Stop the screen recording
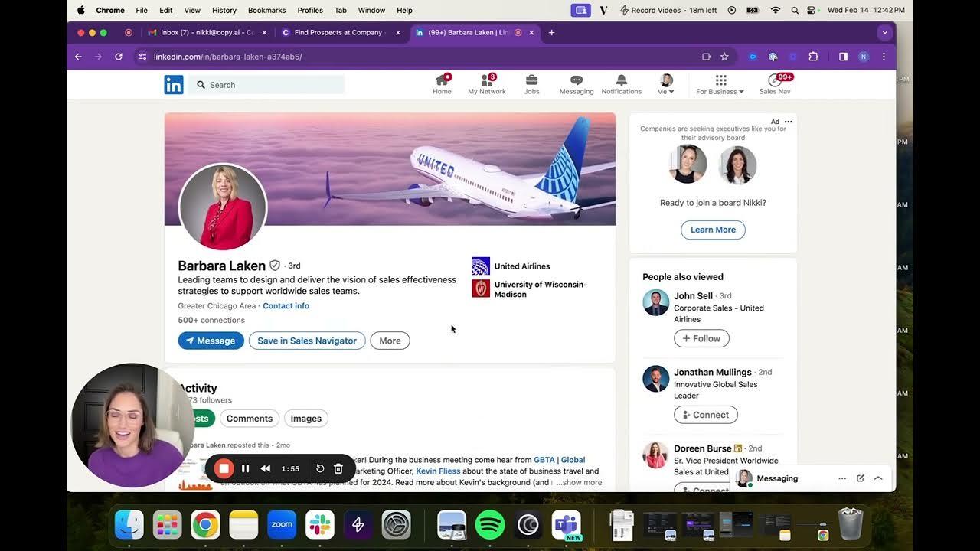The height and width of the screenshot is (551, 980). tap(224, 468)
